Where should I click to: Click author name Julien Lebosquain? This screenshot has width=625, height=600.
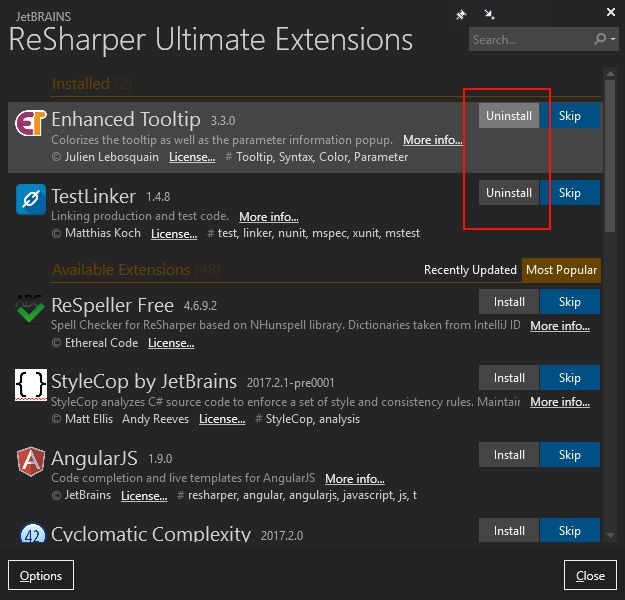[112, 157]
